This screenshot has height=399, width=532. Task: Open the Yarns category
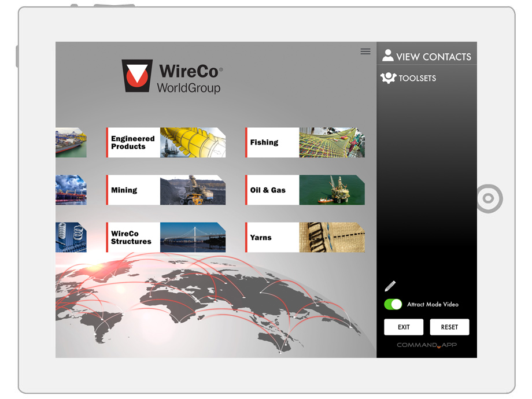(x=305, y=238)
